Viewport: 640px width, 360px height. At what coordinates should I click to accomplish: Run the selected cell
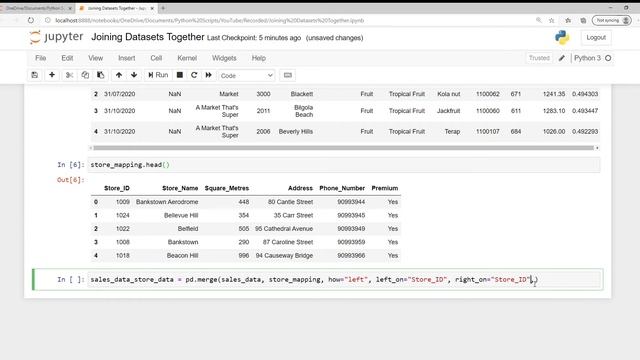tap(158, 75)
